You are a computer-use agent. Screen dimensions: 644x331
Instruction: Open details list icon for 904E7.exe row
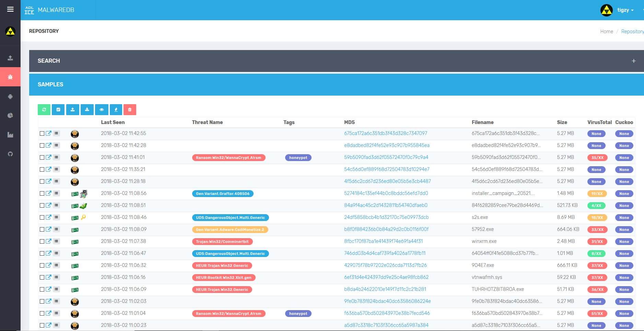(57, 265)
